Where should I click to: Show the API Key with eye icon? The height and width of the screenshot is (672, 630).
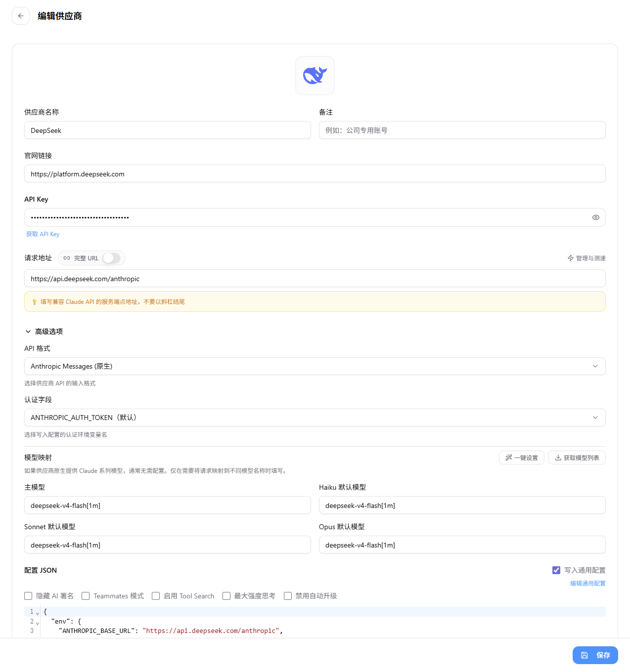pyautogui.click(x=595, y=217)
